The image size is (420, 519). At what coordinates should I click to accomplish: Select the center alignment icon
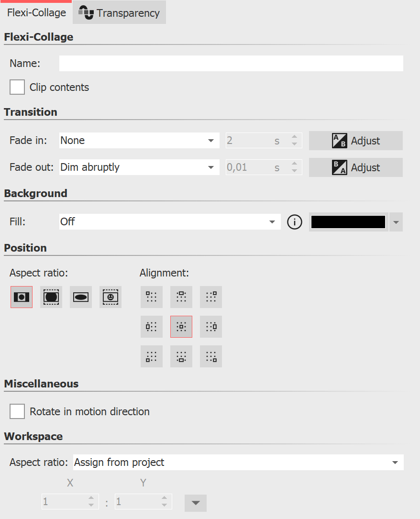coord(181,327)
